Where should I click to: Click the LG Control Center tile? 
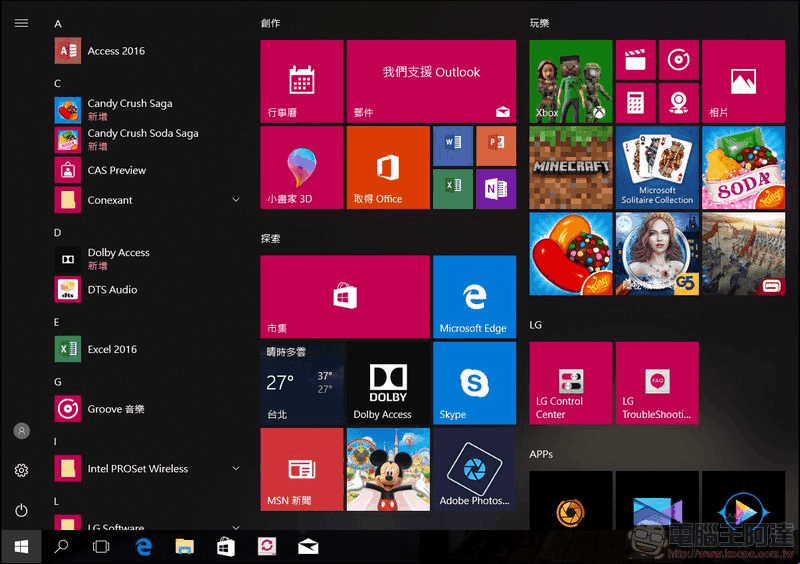[x=570, y=383]
